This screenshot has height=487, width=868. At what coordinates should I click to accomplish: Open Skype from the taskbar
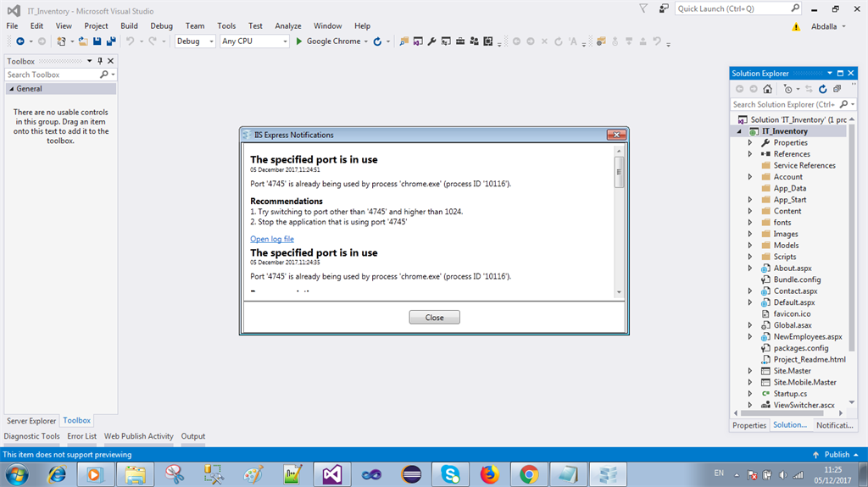tap(451, 474)
